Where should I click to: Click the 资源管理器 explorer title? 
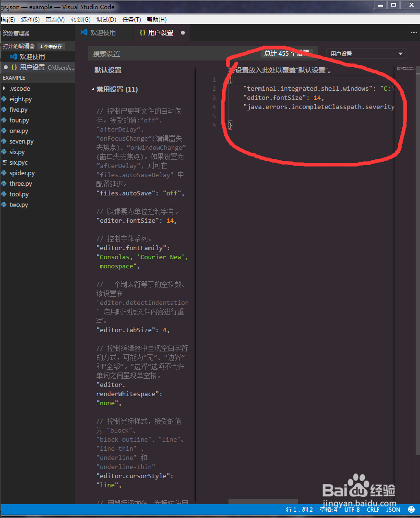point(16,33)
